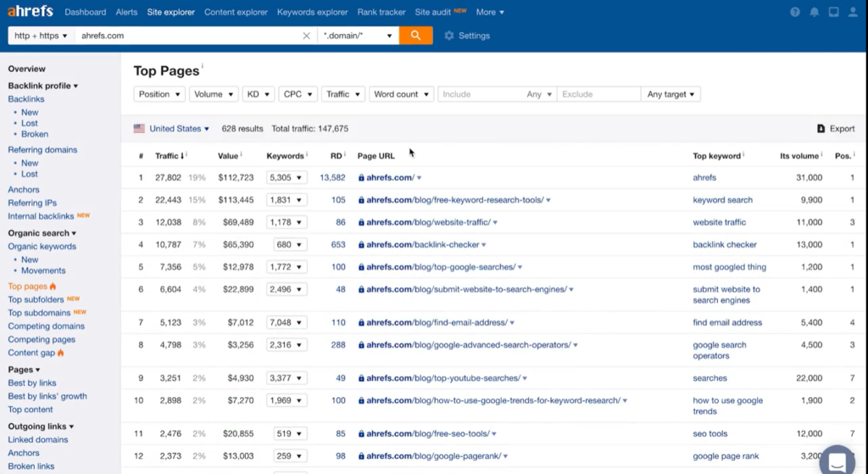Click the Ahrefs logo
The image size is (868, 474).
(x=31, y=11)
